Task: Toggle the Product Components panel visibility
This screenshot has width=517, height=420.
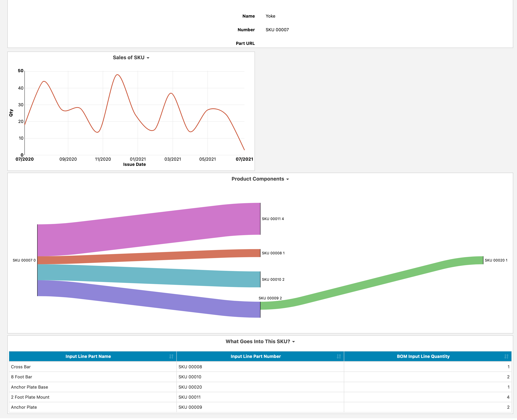Action: click(x=288, y=179)
